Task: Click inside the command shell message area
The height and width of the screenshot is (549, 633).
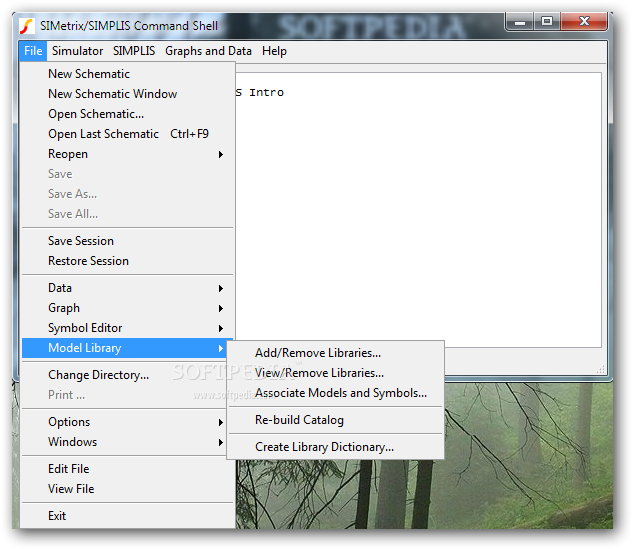Action: [x=418, y=210]
